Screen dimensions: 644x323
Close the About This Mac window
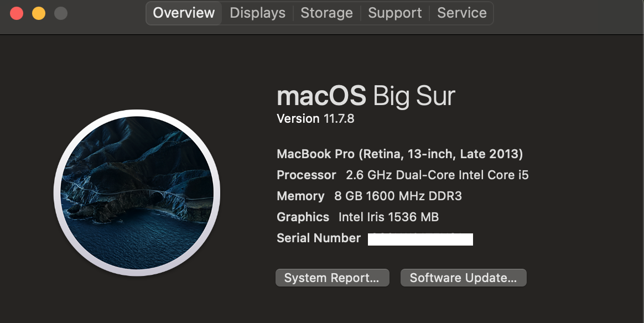(17, 13)
